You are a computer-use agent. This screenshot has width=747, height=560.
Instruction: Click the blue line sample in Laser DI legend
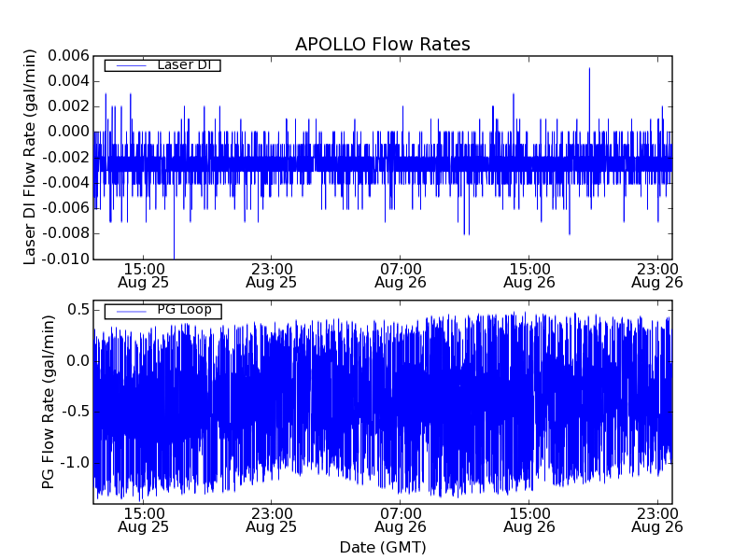point(130,65)
